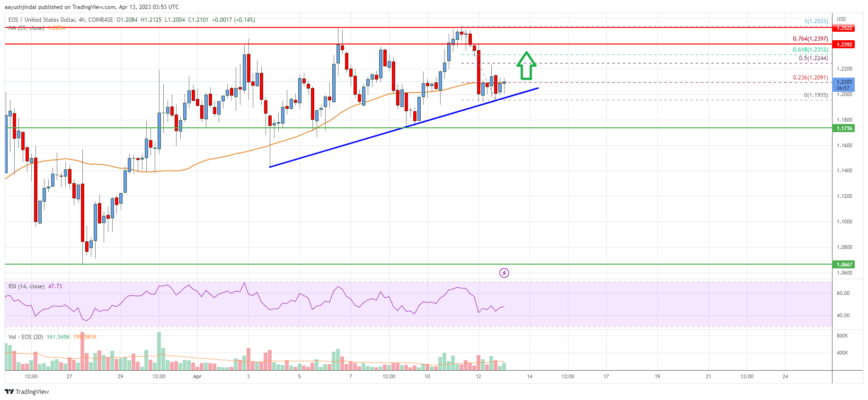Click the 24 date on the time axis
Viewport: 868px width, 400px height.
click(785, 377)
